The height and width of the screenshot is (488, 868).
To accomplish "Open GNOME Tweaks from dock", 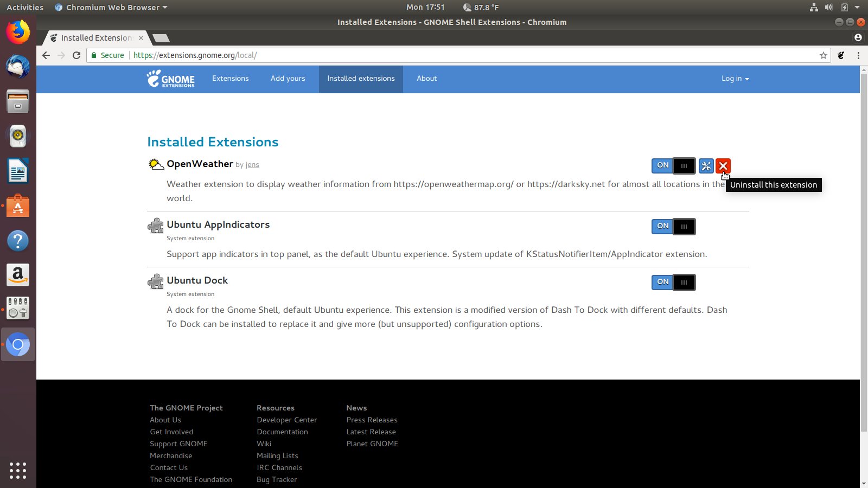I will pos(18,309).
